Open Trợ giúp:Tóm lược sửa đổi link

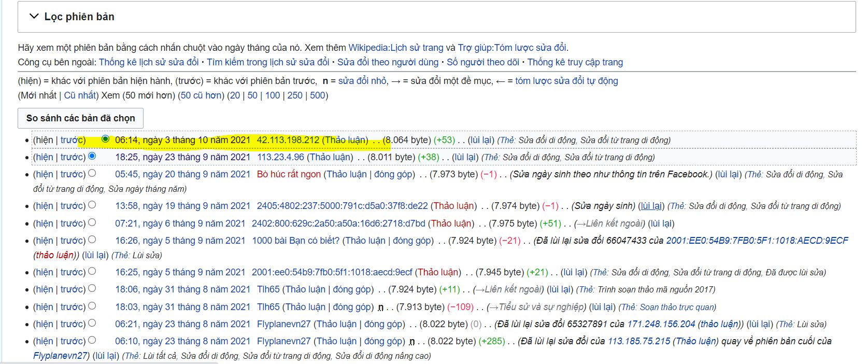click(512, 48)
